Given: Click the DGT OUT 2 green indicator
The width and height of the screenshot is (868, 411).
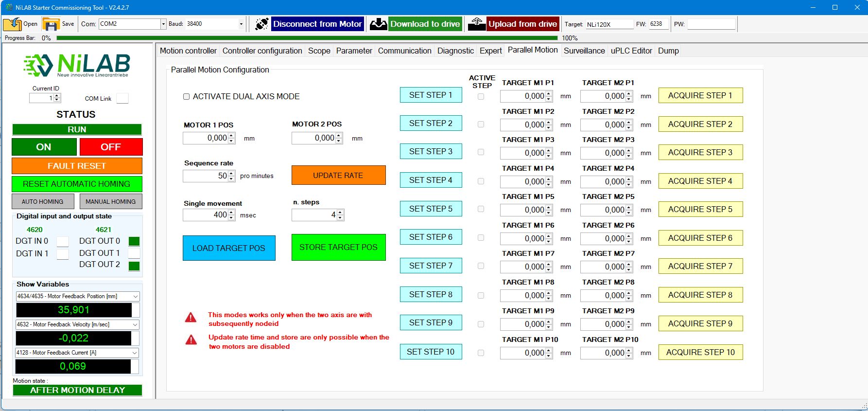Looking at the screenshot, I should tap(134, 266).
